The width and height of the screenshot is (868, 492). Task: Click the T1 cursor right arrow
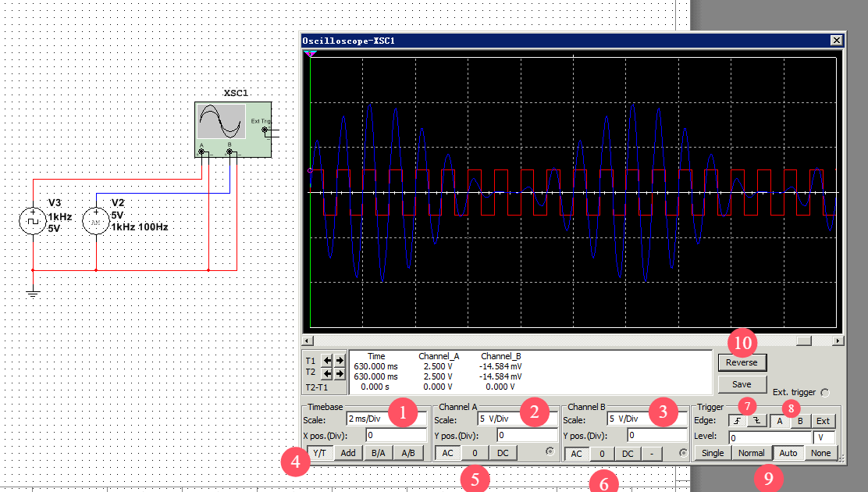tap(340, 360)
